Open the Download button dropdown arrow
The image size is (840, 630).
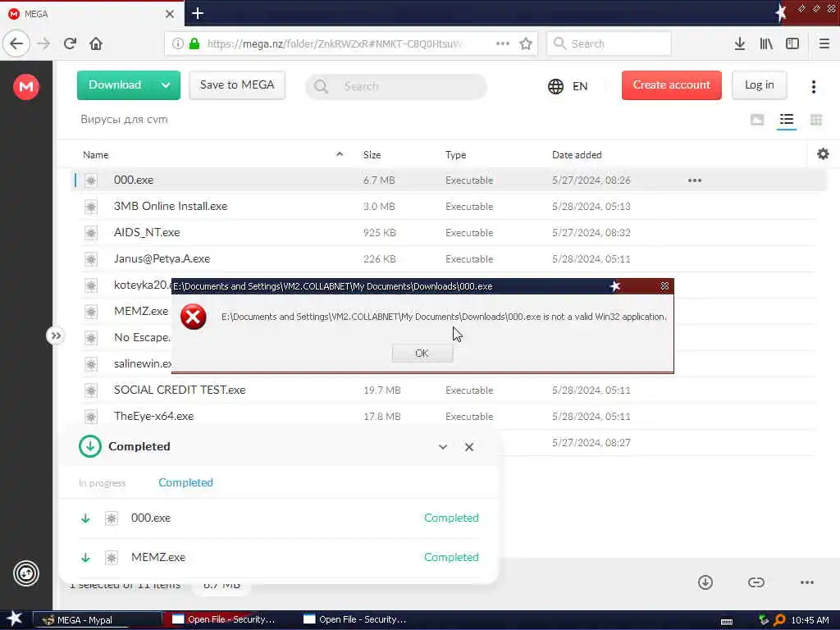[x=166, y=85]
